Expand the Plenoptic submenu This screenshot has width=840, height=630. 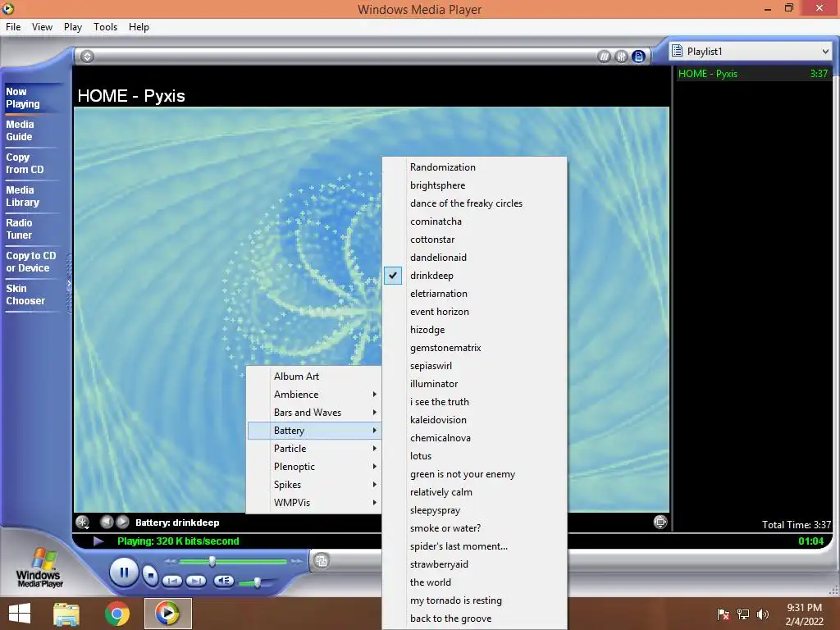point(314,467)
